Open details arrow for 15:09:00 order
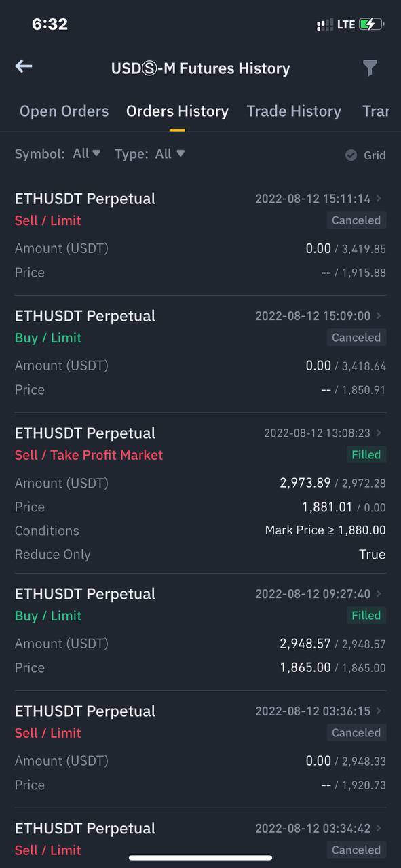 (379, 316)
